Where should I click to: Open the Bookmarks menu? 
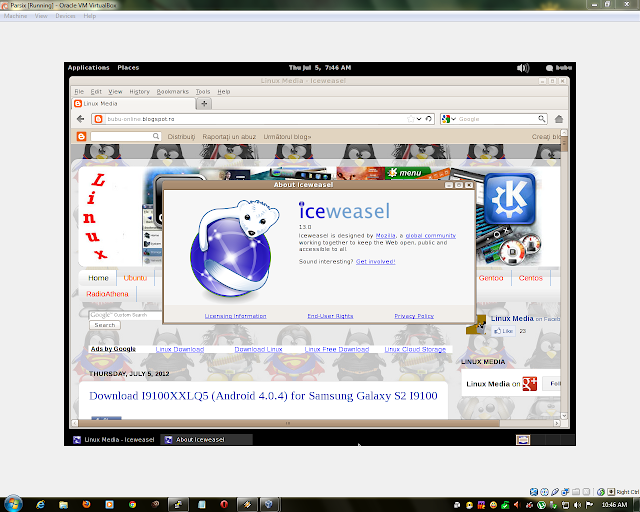(173, 92)
